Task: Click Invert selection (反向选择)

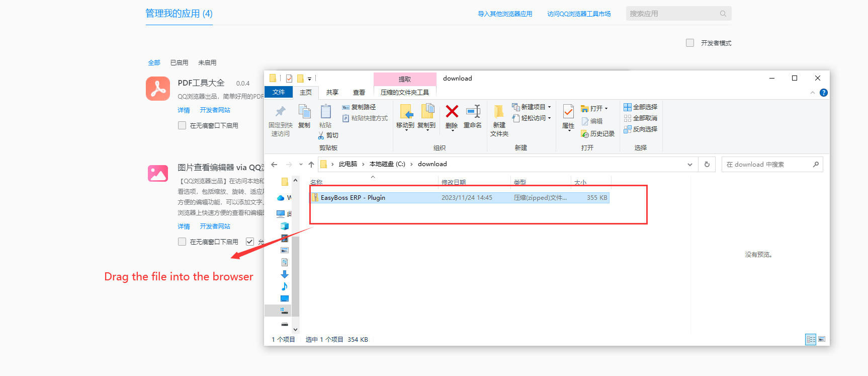Action: pos(640,129)
